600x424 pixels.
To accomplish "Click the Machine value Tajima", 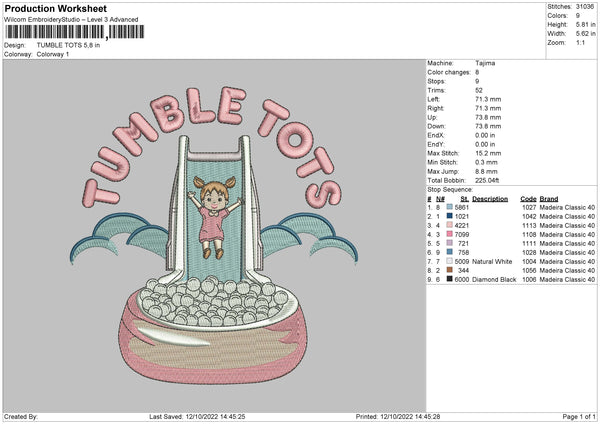I will [486, 63].
